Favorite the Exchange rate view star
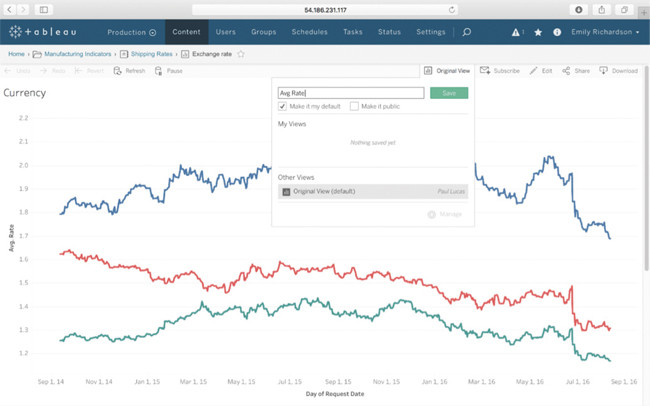Screen dimensions: 650x406 click(x=240, y=54)
